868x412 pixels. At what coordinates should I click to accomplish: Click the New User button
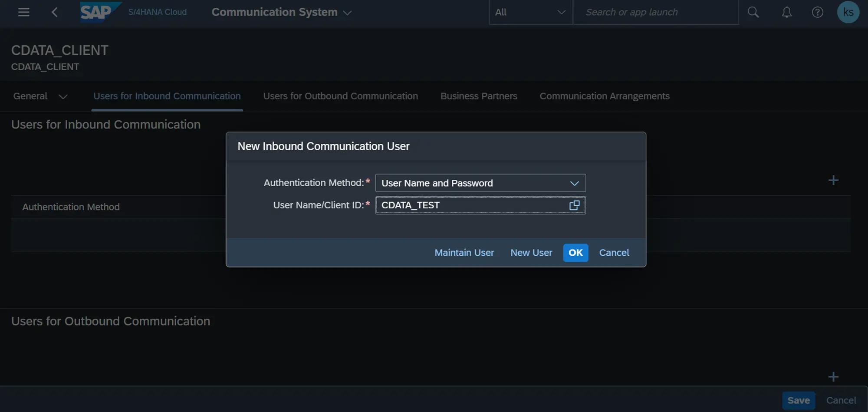(531, 253)
